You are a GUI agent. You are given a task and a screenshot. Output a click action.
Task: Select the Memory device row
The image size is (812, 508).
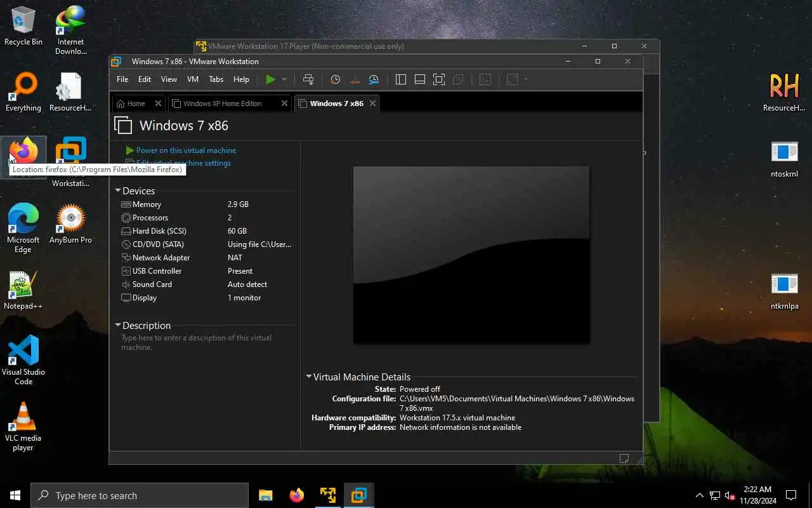pos(206,204)
